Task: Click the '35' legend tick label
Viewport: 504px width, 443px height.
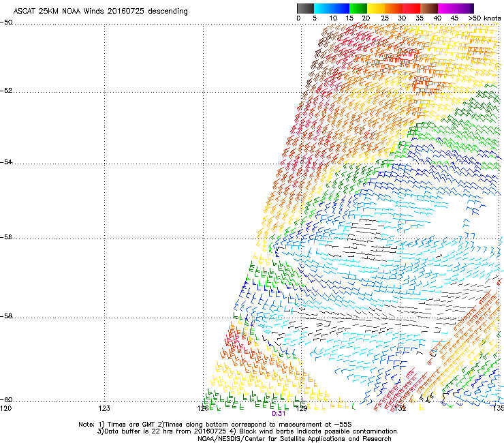Action: tap(420, 18)
